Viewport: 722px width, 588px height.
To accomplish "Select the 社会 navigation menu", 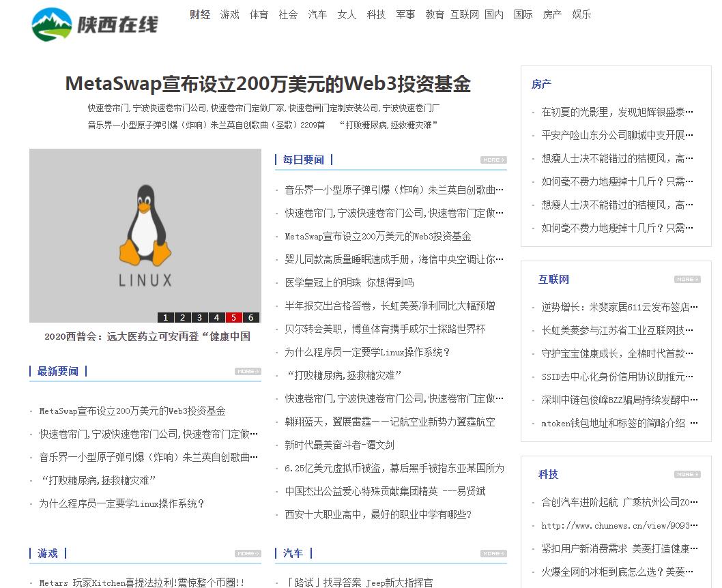I will click(x=288, y=15).
